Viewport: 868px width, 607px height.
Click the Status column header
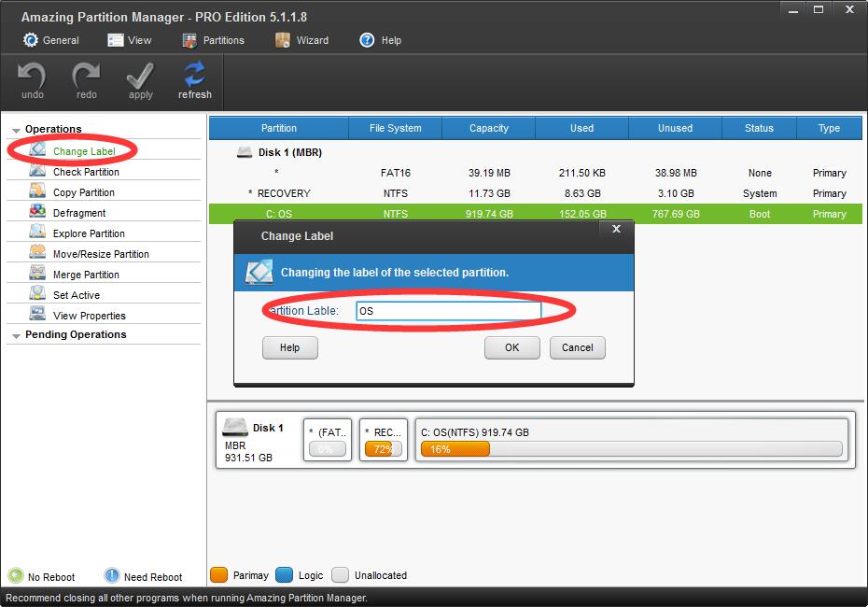tap(759, 128)
